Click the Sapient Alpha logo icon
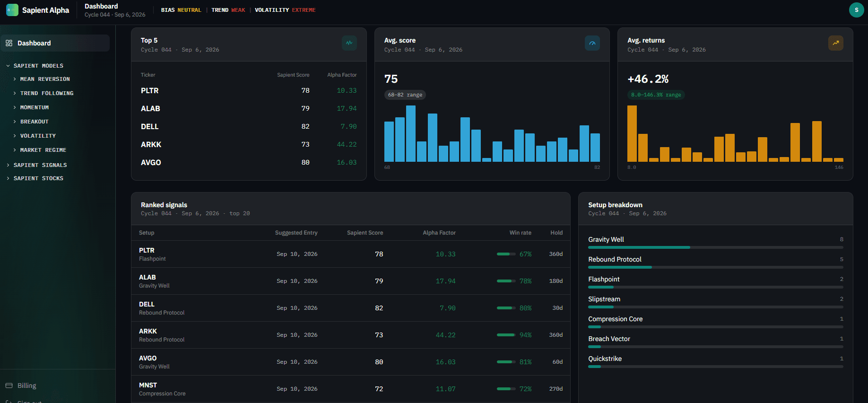Viewport: 868px width, 403px height. coord(12,10)
